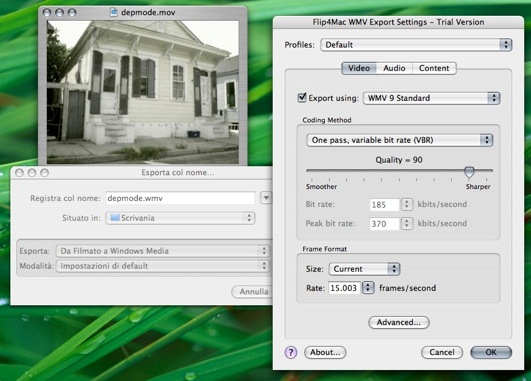This screenshot has width=531, height=381.
Task: Click the house video preview in depmode.mov
Action: coord(143,92)
